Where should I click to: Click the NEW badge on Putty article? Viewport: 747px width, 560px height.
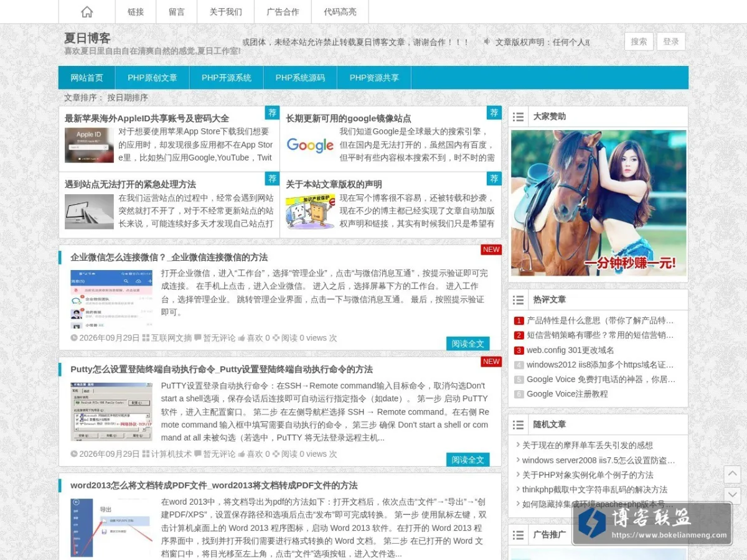pyautogui.click(x=491, y=362)
